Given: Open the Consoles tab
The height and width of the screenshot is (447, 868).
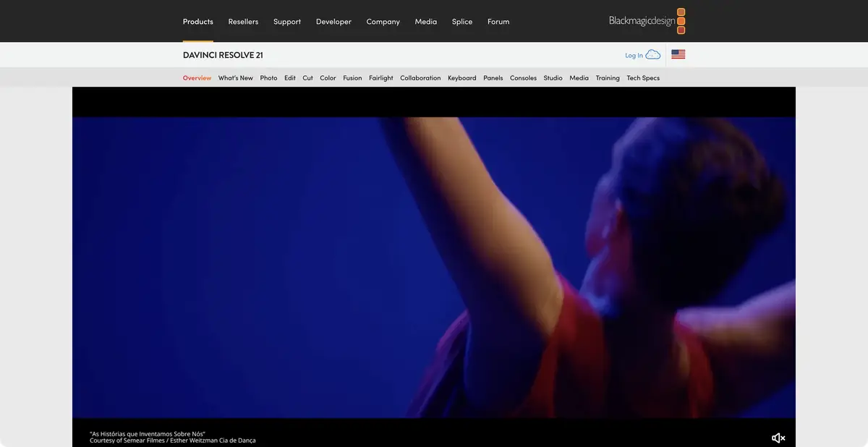Looking at the screenshot, I should (x=524, y=78).
